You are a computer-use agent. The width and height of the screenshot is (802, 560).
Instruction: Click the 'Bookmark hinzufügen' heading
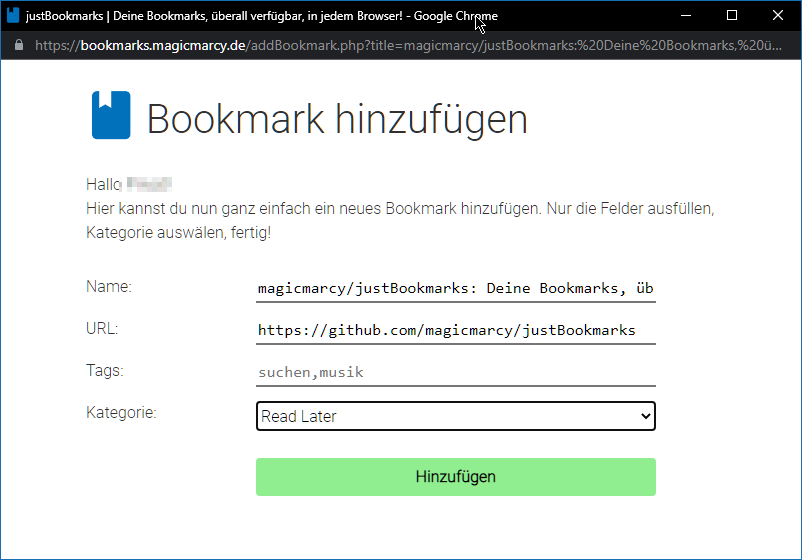pyautogui.click(x=337, y=119)
